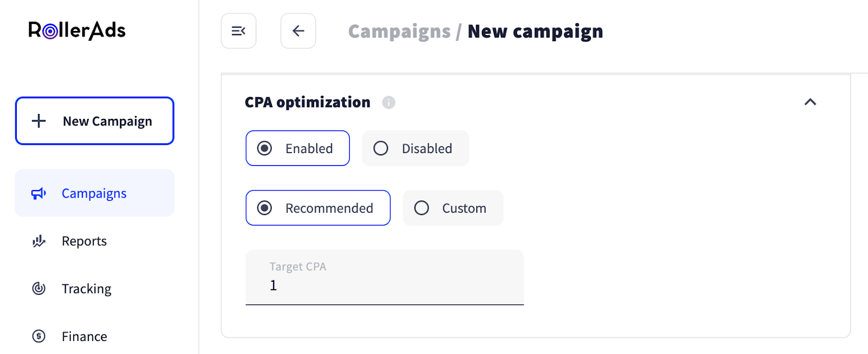Click the RollerAds logo

coord(76,30)
